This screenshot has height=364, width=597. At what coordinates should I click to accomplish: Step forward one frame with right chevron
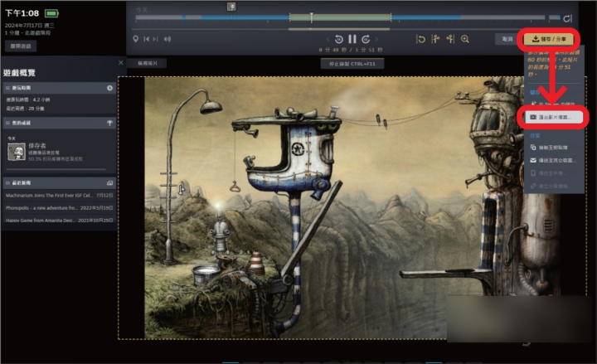376,39
